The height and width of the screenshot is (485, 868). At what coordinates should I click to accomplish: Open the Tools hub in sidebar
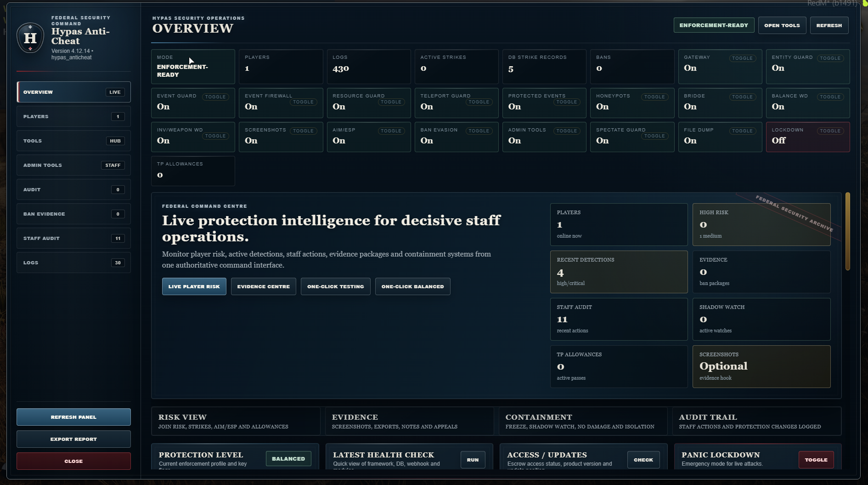(73, 141)
